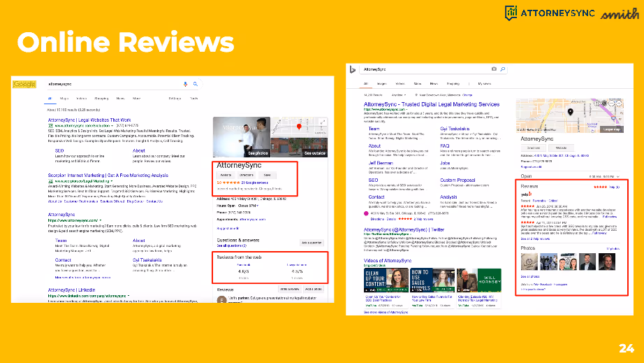Click the Website button in Bing panel
Viewport: 644px width, 363px height.
tap(561, 148)
